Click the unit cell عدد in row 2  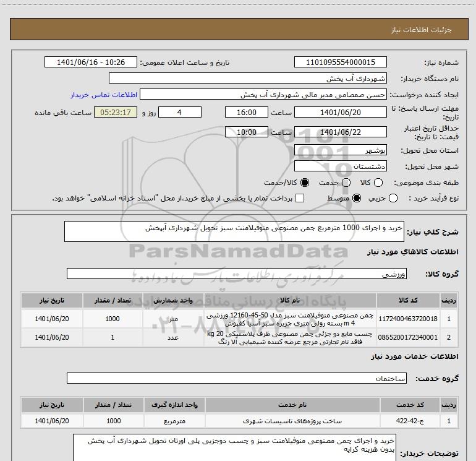pos(173,337)
